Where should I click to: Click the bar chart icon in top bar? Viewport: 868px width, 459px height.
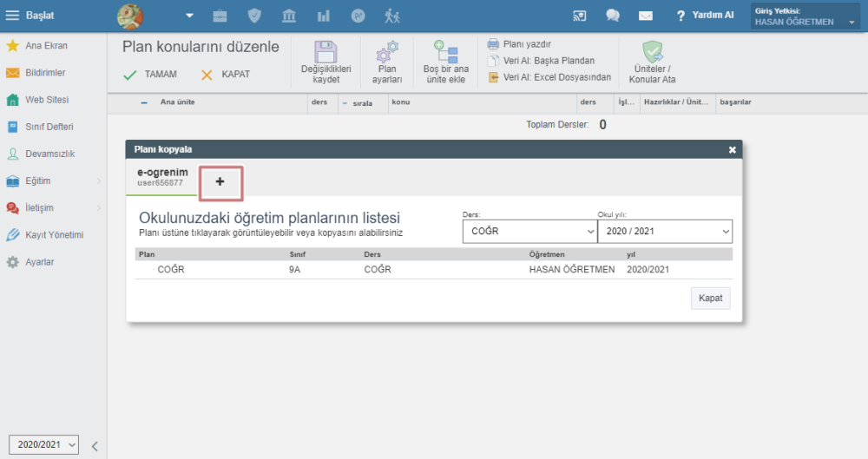324,16
